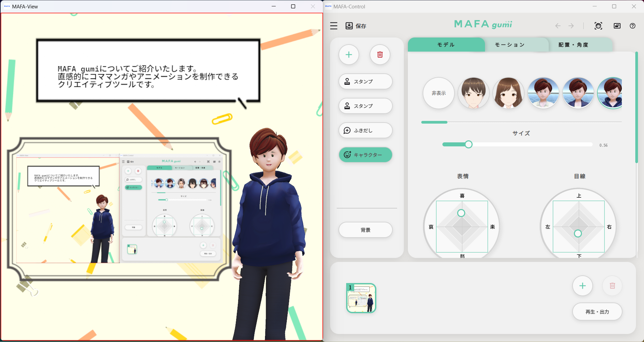Choose the brown-haired female character avatar

[x=508, y=93]
